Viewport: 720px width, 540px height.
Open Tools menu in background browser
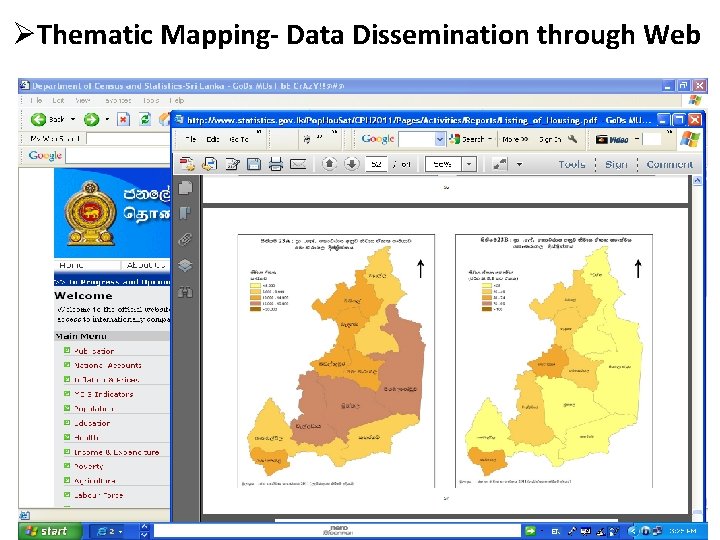point(151,100)
